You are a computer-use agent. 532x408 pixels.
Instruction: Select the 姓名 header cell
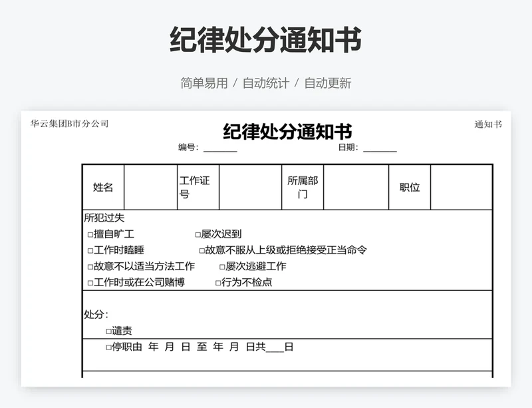click(x=103, y=187)
